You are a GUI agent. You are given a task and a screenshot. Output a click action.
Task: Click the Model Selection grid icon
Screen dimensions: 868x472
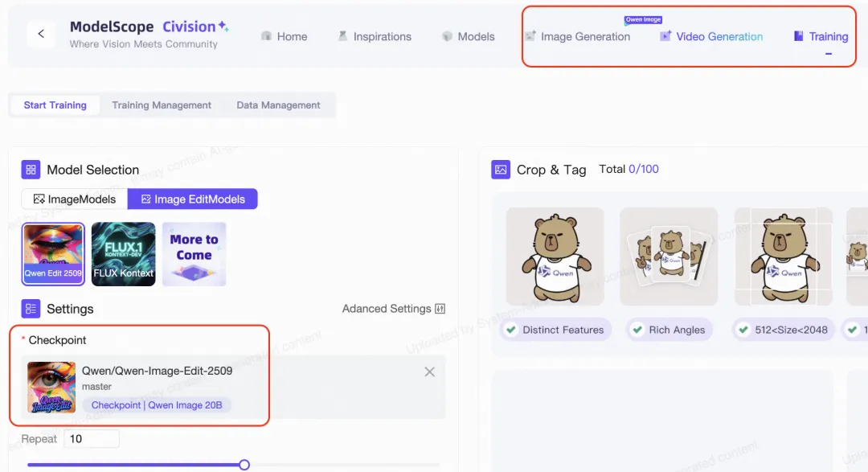31,170
